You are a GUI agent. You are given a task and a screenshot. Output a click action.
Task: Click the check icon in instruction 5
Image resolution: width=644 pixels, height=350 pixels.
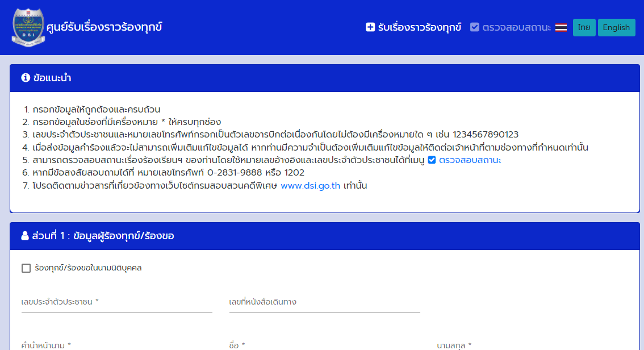click(x=432, y=160)
